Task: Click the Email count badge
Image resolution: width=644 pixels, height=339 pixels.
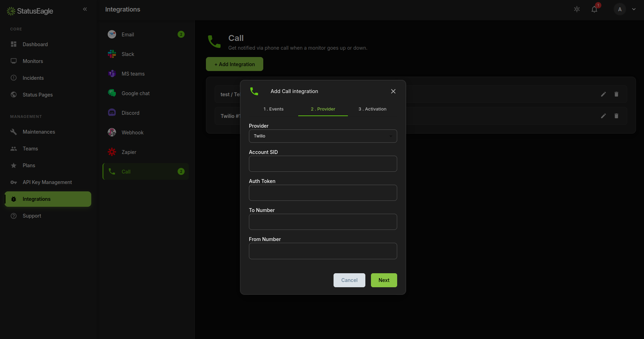Action: pos(181,34)
